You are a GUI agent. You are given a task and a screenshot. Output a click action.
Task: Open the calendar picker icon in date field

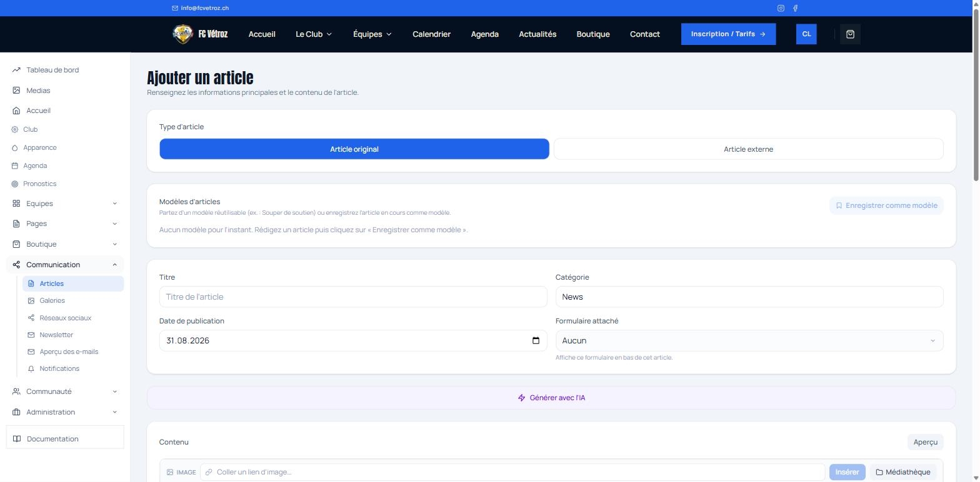[x=536, y=341]
